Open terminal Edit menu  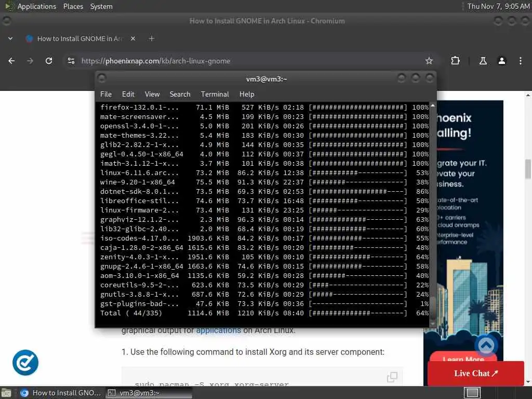[x=128, y=95]
